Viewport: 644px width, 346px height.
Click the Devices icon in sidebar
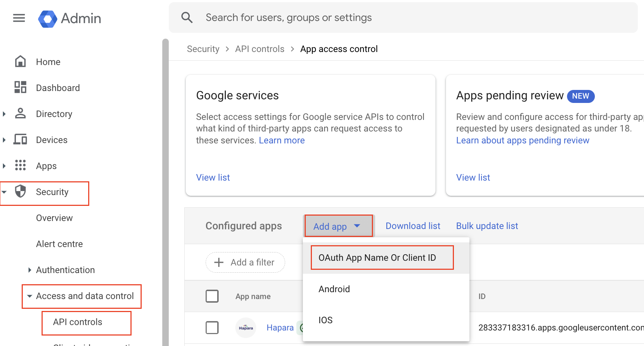tap(20, 139)
